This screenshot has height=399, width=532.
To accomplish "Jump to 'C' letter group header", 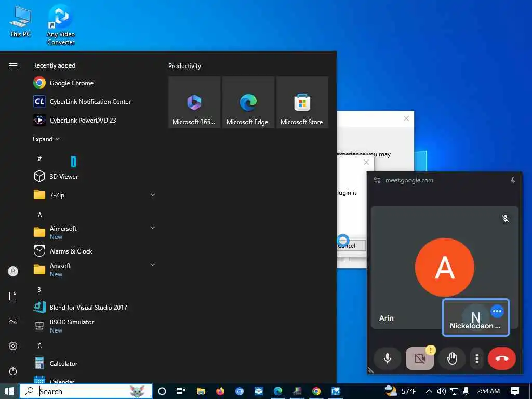I will (x=39, y=345).
